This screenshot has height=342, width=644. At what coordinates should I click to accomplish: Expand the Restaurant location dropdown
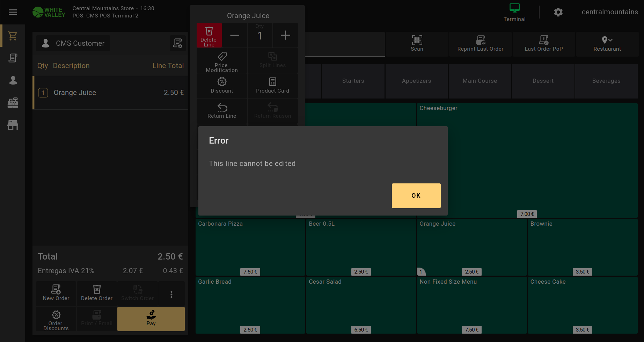607,44
